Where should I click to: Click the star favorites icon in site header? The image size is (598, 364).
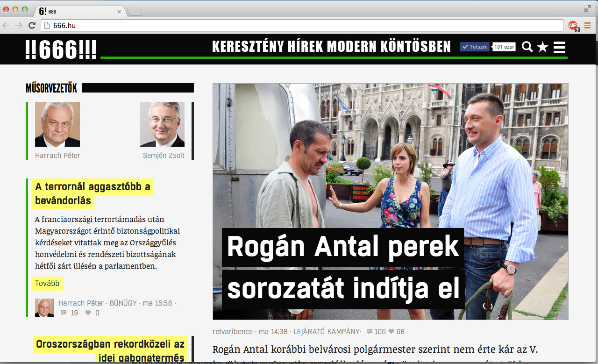tap(542, 47)
